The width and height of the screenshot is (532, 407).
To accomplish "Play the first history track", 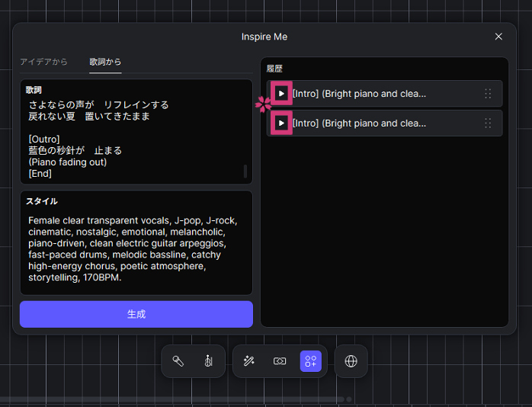I will tap(281, 94).
